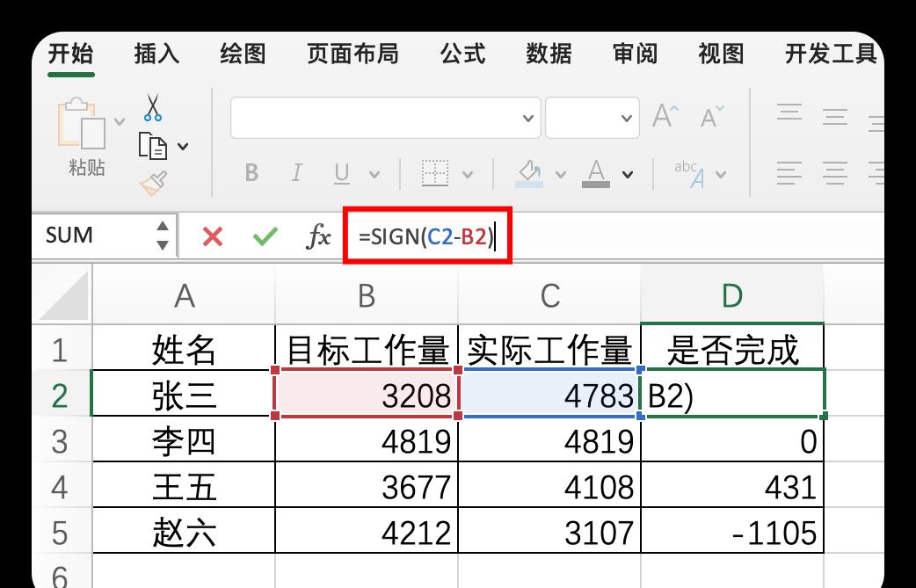Confirm formula with green checkmark
The image size is (916, 588).
click(265, 236)
